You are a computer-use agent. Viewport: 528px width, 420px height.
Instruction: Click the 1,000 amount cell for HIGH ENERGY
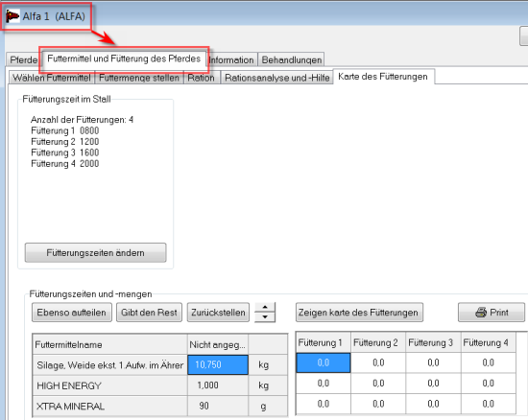[218, 385]
